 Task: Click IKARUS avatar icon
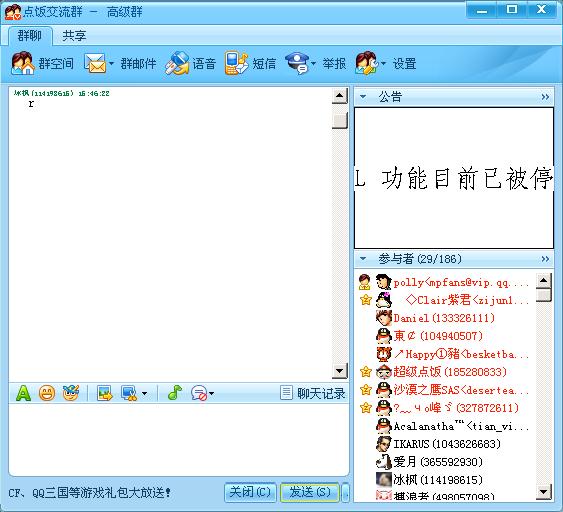point(383,444)
